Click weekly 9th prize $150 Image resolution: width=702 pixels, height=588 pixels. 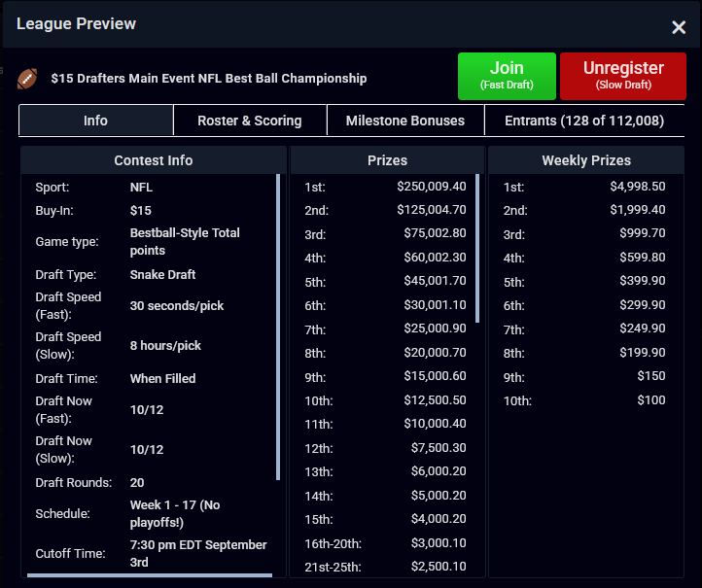[x=651, y=376]
